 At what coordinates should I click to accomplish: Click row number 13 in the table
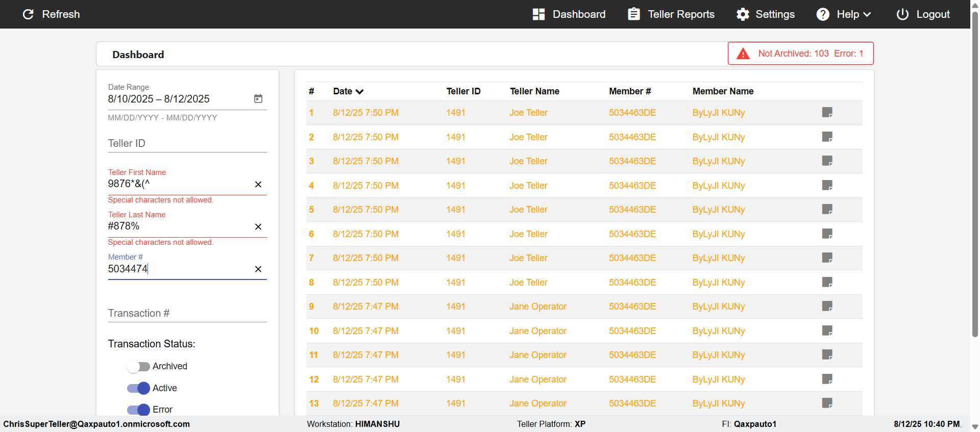coord(314,403)
